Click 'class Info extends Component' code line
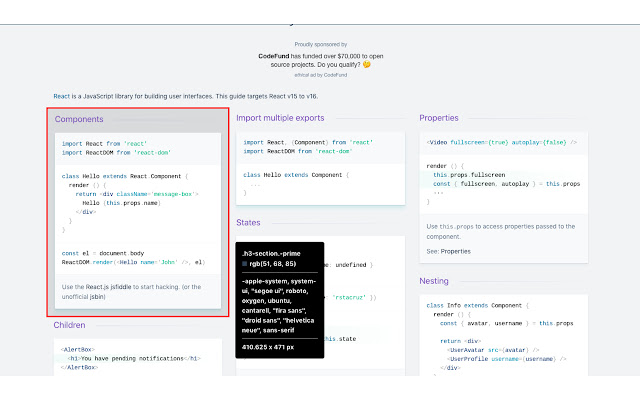The height and width of the screenshot is (400, 640). pos(478,306)
